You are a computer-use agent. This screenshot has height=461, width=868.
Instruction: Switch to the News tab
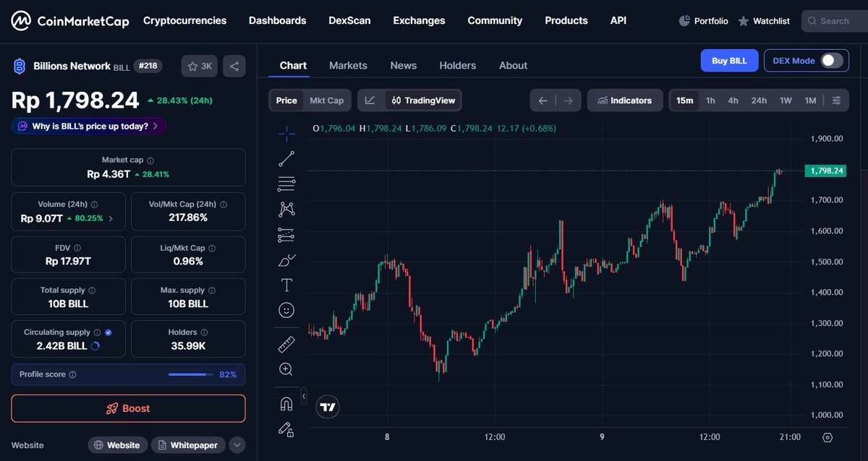pos(404,65)
